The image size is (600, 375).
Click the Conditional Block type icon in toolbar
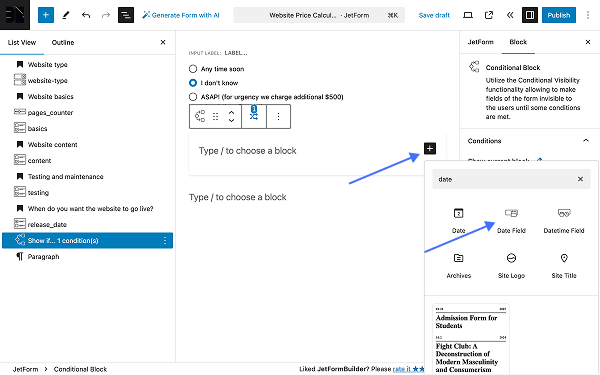pyautogui.click(x=200, y=116)
